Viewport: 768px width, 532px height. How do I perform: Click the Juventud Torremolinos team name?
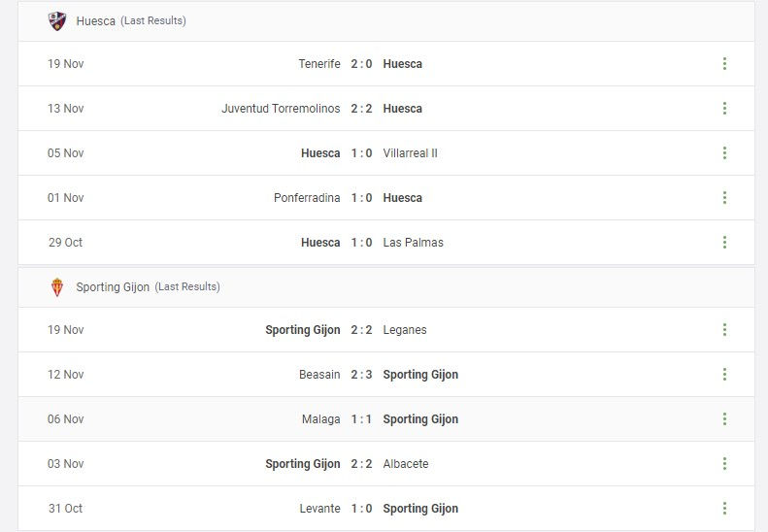point(281,109)
